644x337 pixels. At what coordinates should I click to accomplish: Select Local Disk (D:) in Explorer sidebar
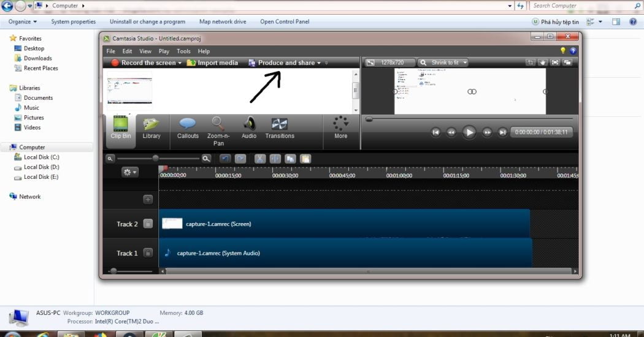coord(41,167)
